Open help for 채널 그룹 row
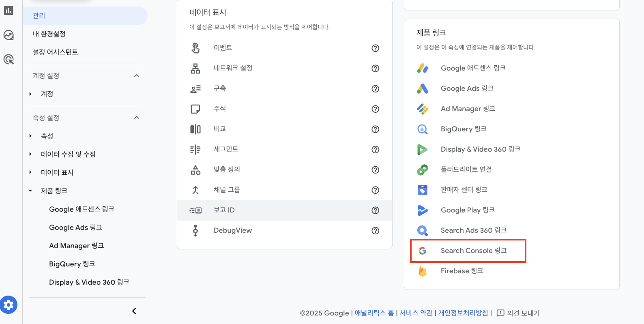Viewport: 644px width, 324px height. pos(376,190)
